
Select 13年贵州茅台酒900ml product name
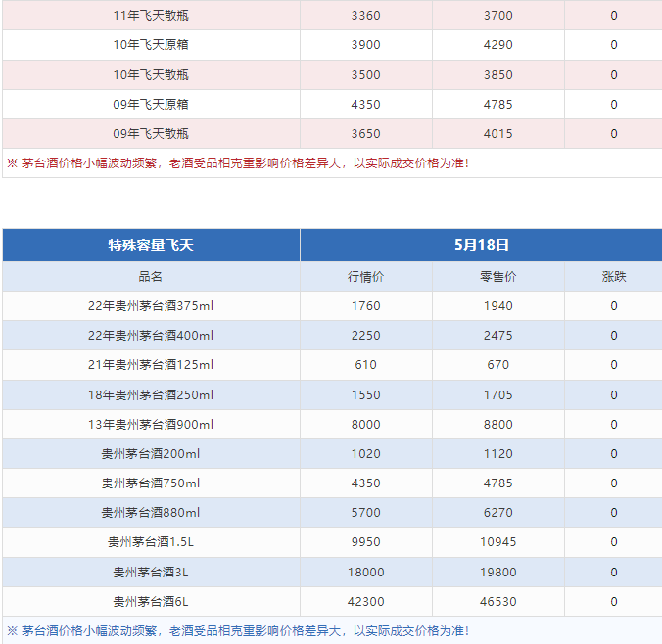pyautogui.click(x=151, y=425)
